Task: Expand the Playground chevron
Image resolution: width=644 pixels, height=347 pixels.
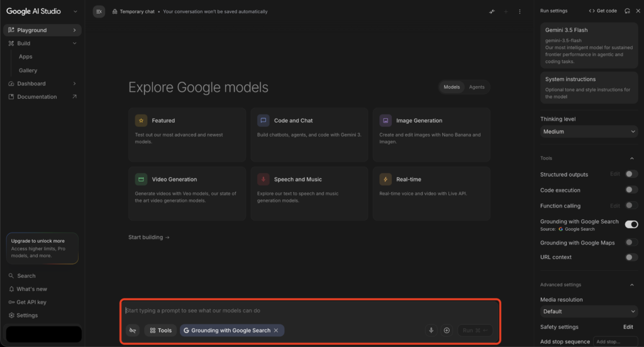Action: coord(74,30)
